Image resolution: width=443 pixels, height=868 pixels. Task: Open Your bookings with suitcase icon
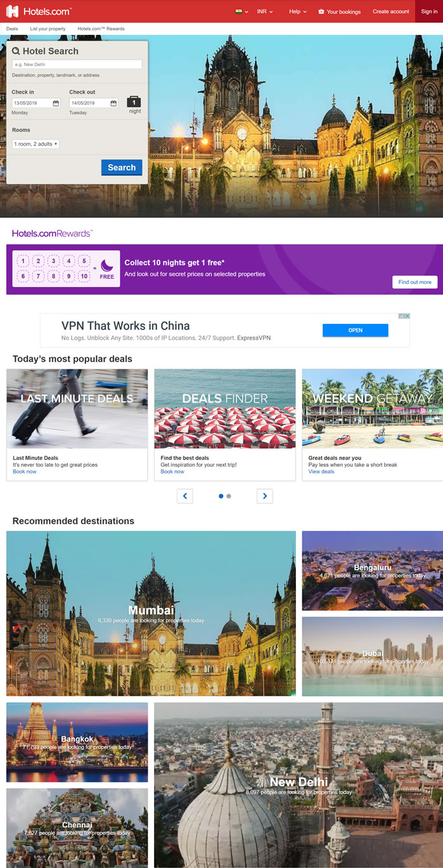[339, 11]
